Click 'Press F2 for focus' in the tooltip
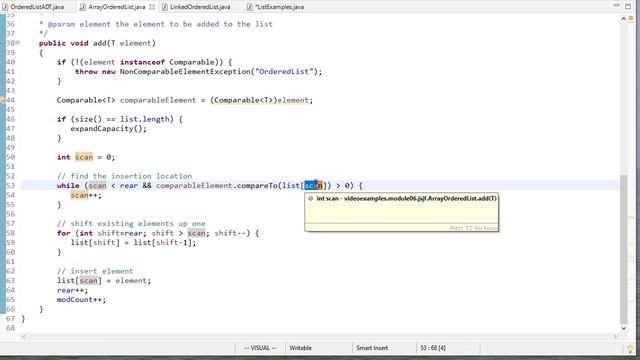This screenshot has width=640, height=360. (473, 228)
